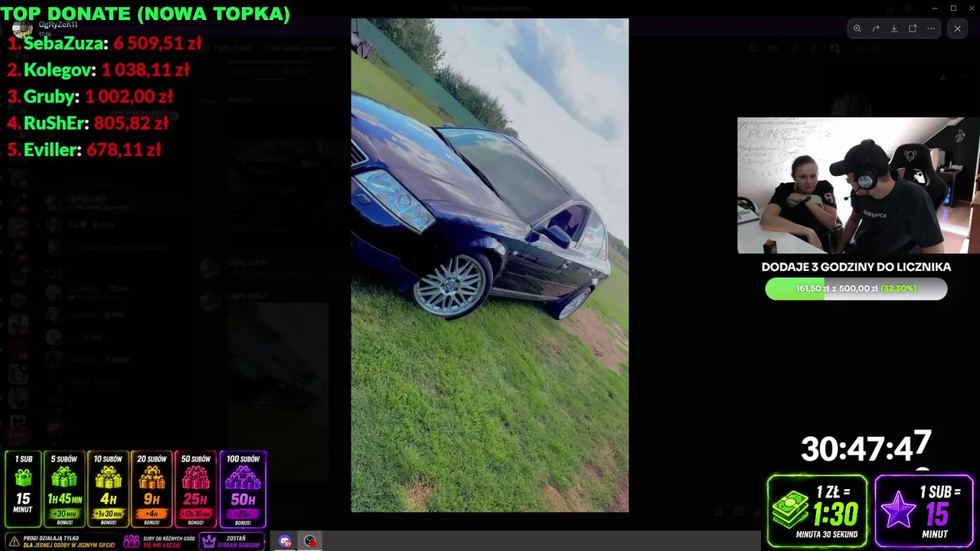Minimize the Discord window
This screenshot has width=980, height=551.
[935, 8]
